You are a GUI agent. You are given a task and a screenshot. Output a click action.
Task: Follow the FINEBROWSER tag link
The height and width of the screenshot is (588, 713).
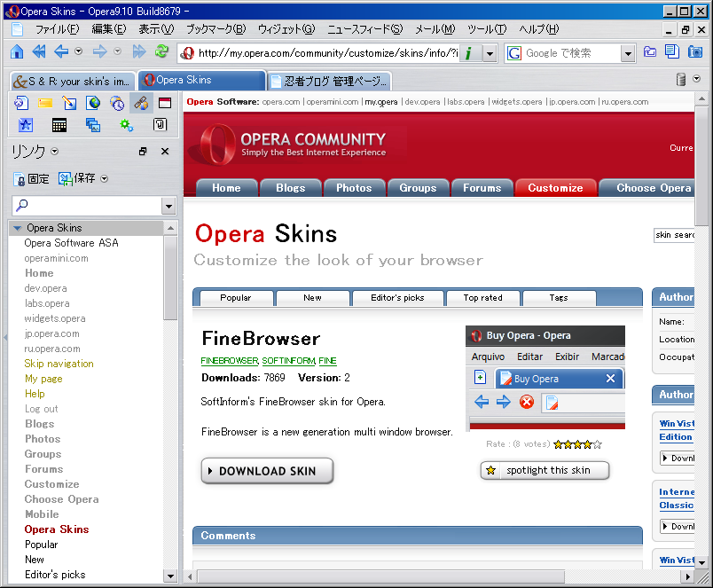(x=230, y=361)
